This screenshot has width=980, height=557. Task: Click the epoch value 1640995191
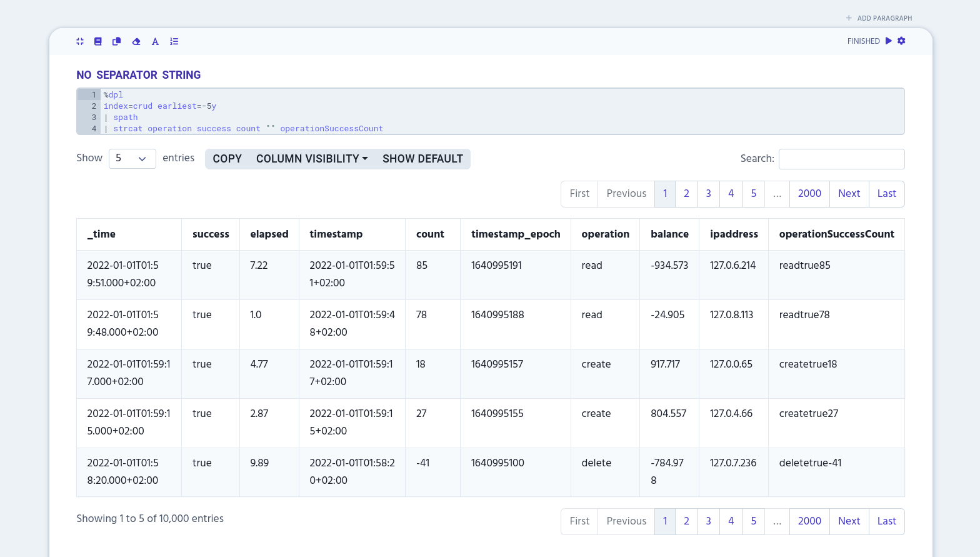click(x=496, y=266)
